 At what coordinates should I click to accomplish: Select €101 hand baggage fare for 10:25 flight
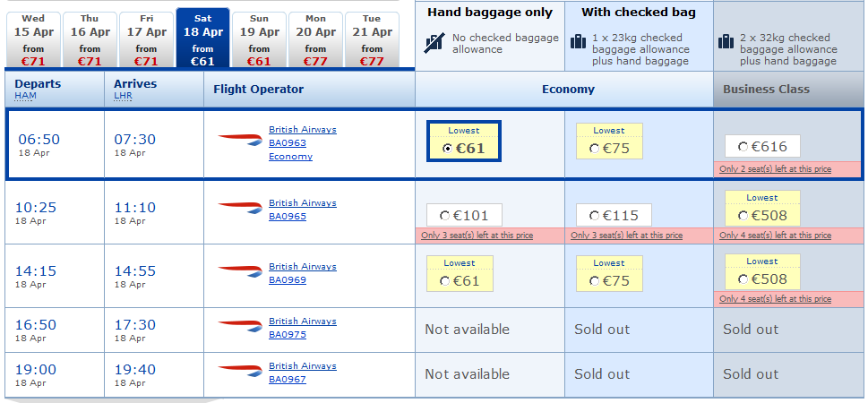[445, 216]
